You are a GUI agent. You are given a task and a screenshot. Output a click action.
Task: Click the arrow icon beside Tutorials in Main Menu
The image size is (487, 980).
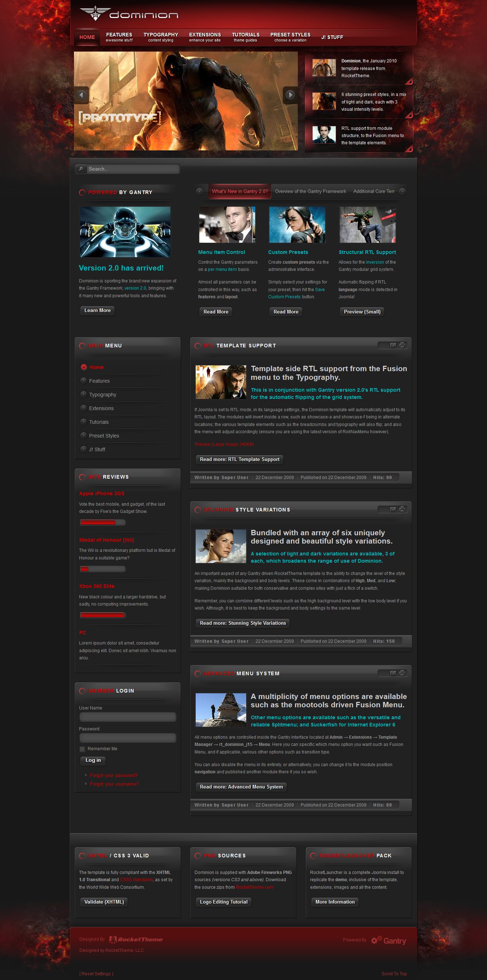click(84, 422)
